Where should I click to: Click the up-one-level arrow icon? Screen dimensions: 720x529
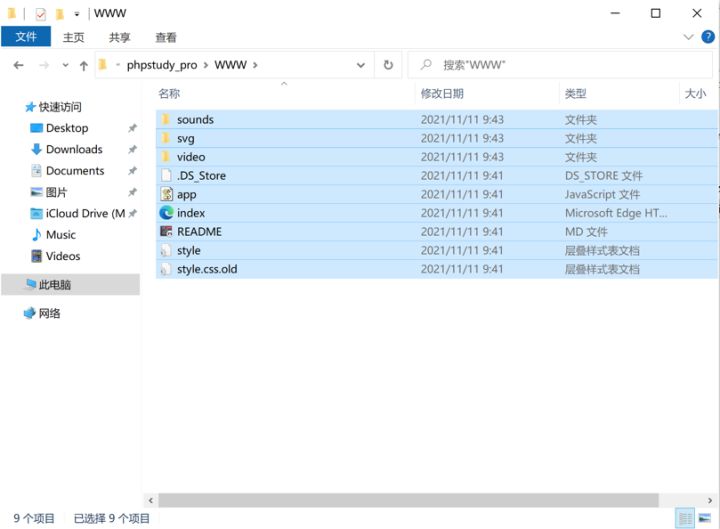tap(84, 65)
